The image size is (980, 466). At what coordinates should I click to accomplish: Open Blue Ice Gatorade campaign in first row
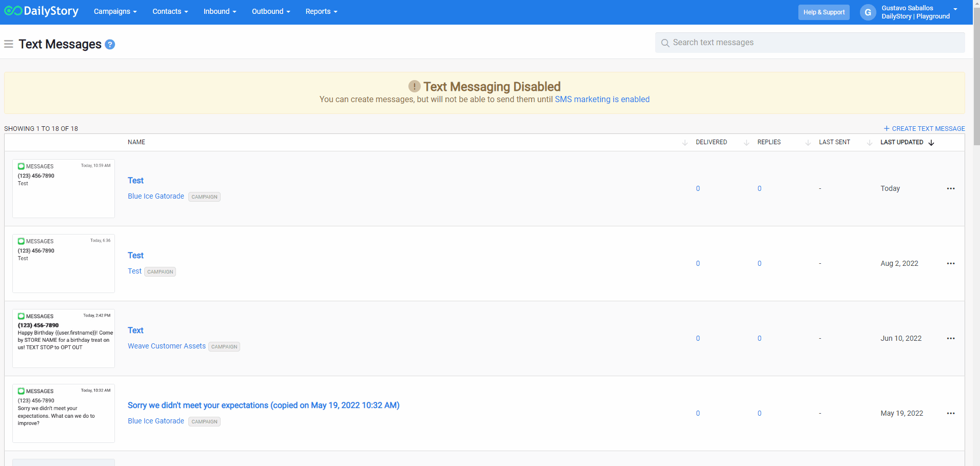coord(156,196)
